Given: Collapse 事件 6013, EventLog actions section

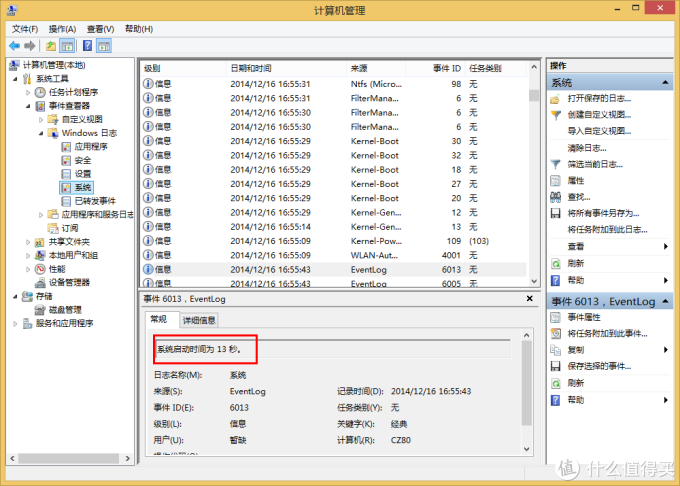Looking at the screenshot, I should click(610, 301).
